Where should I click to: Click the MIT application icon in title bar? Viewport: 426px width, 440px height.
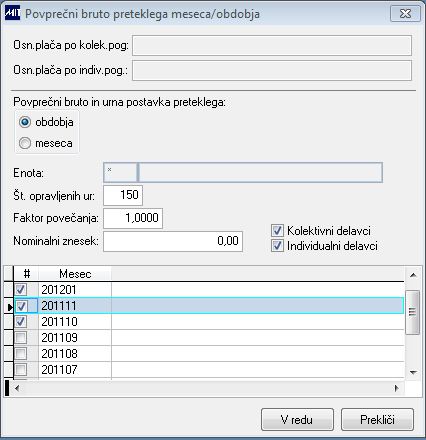click(x=12, y=14)
